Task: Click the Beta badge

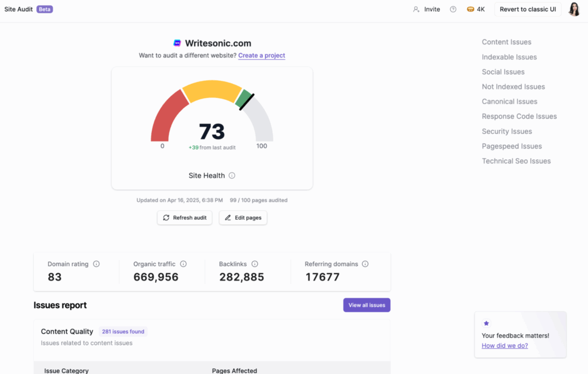Action: point(45,9)
